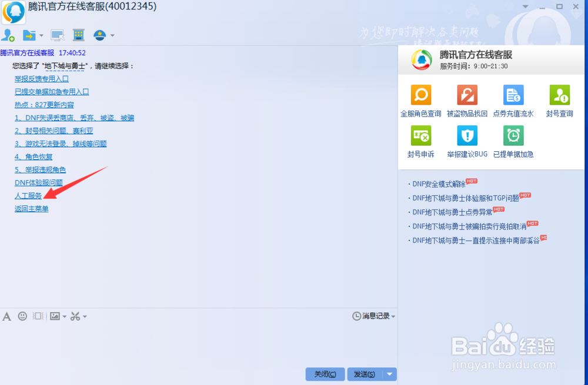Open 举报建议BUG shield icon
Image resolution: width=588 pixels, height=385 pixels.
pos(467,135)
